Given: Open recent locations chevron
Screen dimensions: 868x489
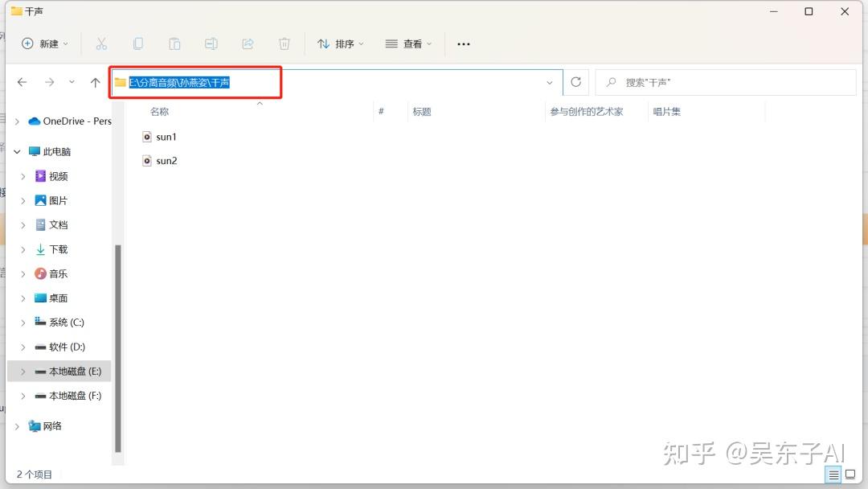Looking at the screenshot, I should [x=72, y=83].
